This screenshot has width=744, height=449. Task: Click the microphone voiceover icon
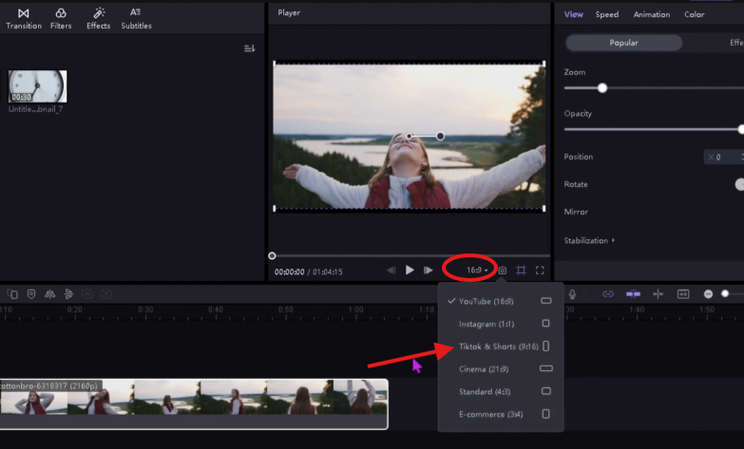tap(572, 294)
